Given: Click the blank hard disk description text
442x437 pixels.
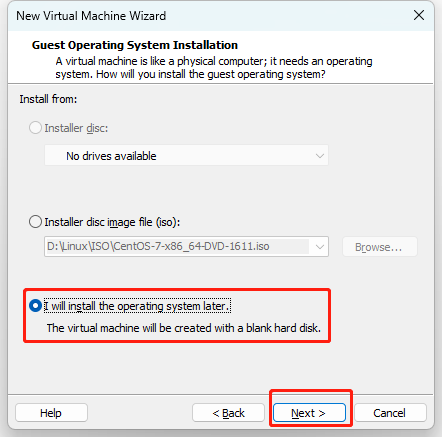Looking at the screenshot, I should pos(184,328).
